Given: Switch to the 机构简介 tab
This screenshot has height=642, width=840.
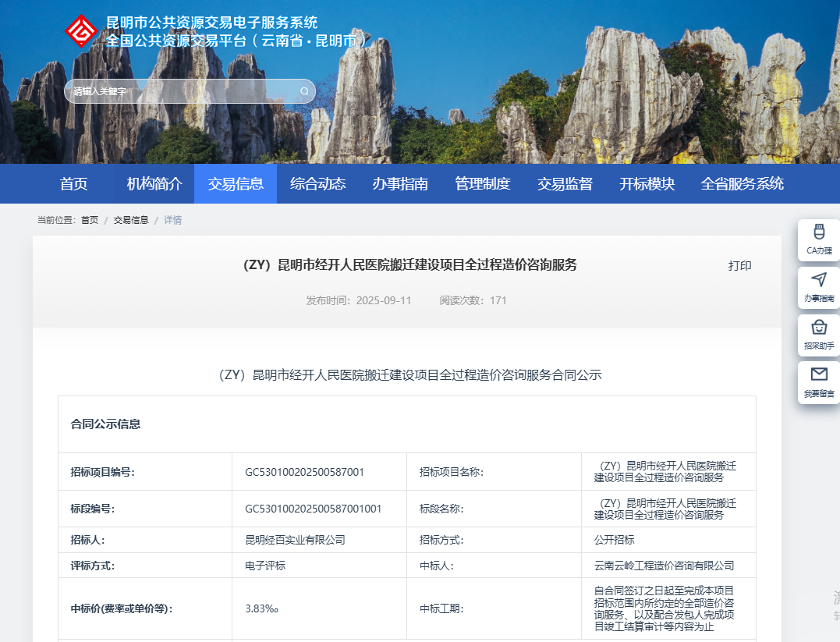Looking at the screenshot, I should 153,183.
